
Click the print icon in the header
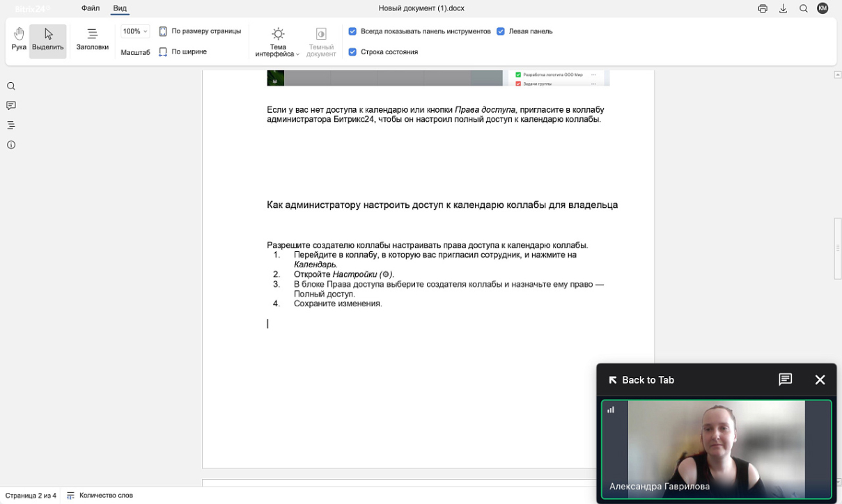point(763,8)
